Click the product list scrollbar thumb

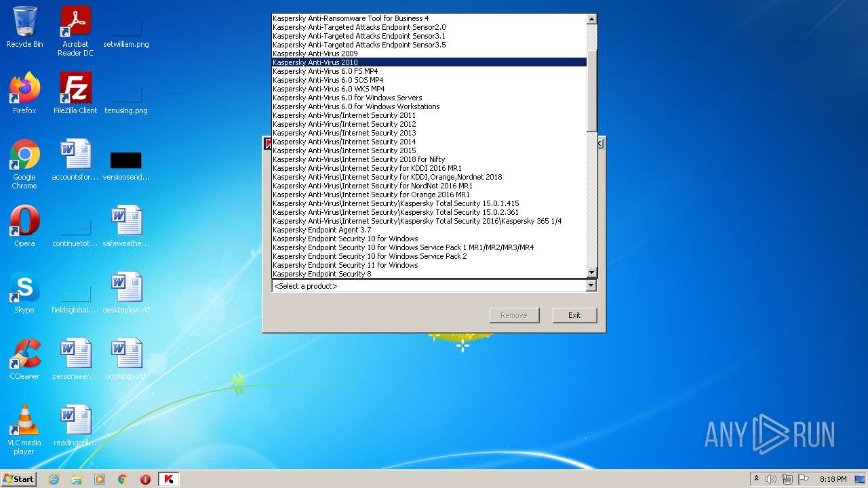pos(591,90)
